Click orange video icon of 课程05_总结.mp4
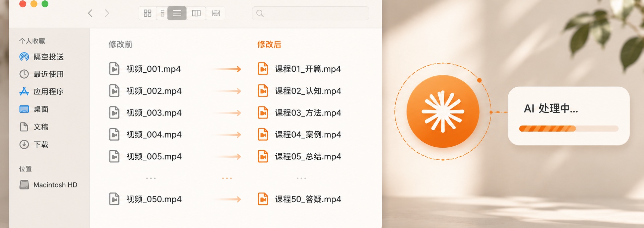The width and height of the screenshot is (644, 228). point(263,156)
